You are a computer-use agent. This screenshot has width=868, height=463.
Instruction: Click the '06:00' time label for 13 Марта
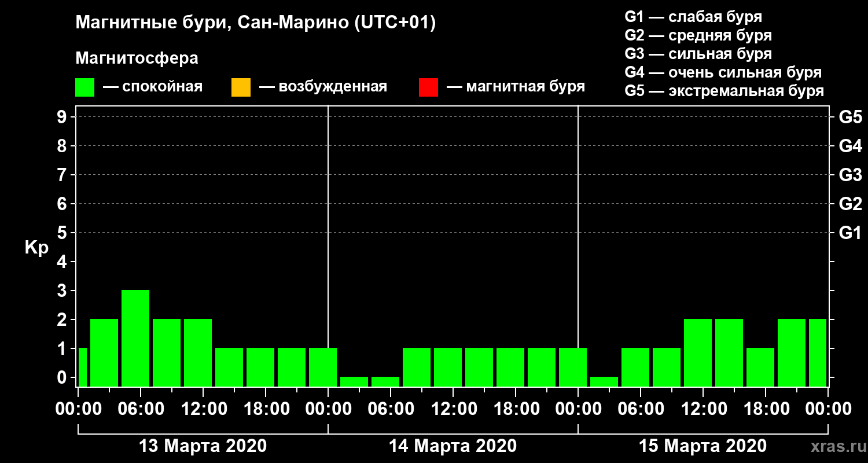tap(141, 409)
